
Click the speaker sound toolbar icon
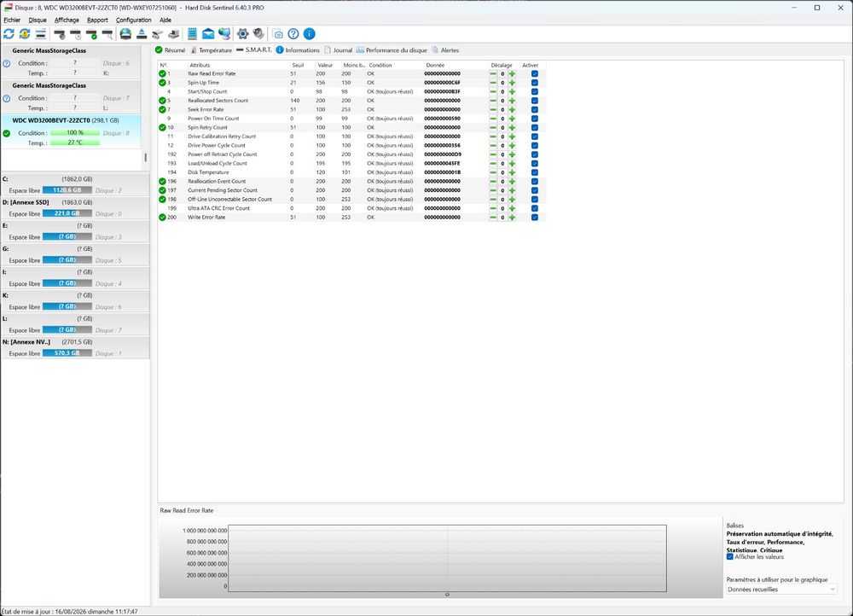[x=258, y=34]
